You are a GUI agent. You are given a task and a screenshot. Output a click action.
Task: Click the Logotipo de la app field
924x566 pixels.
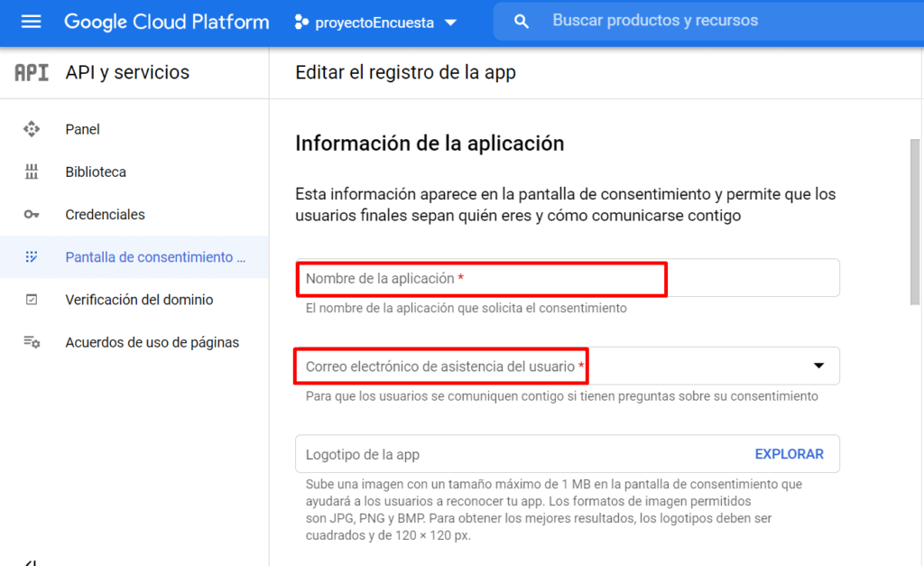click(568, 454)
